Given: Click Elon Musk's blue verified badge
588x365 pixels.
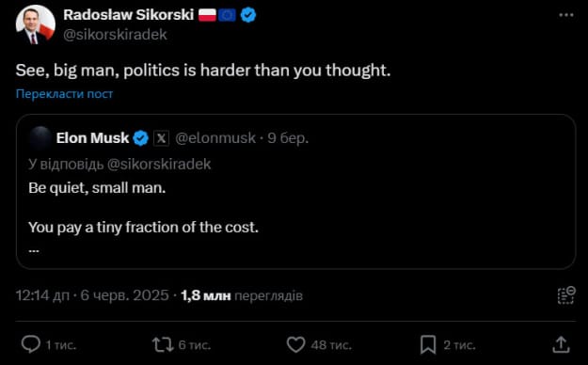Looking at the screenshot, I should (x=140, y=138).
